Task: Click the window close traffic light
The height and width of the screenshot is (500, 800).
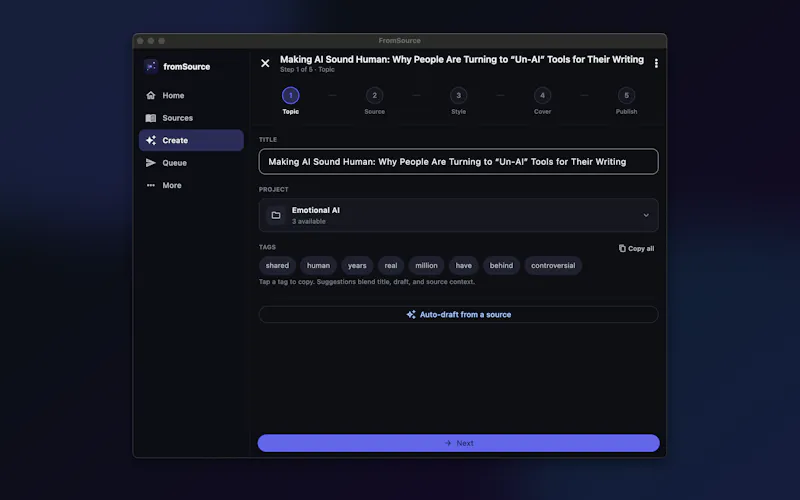Action: [x=140, y=41]
